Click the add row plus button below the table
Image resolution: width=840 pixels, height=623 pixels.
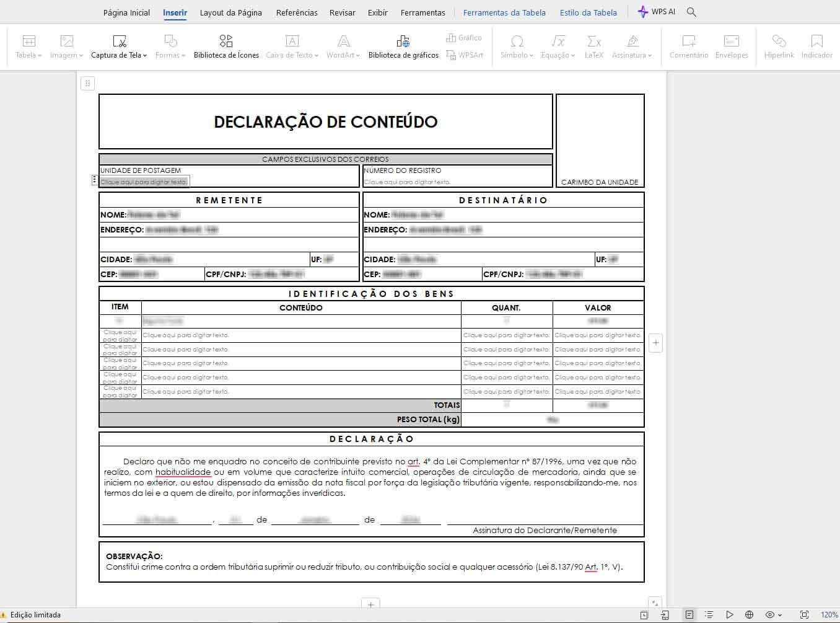pyautogui.click(x=370, y=604)
